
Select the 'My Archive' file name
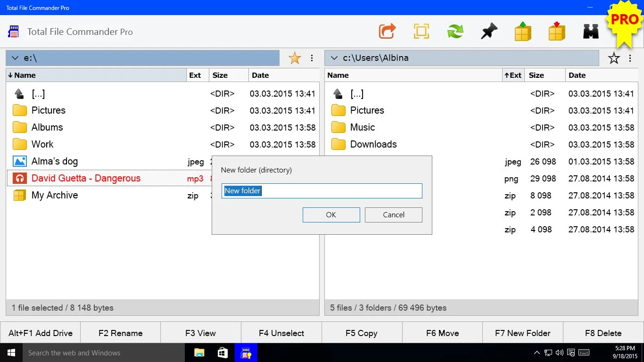(55, 195)
